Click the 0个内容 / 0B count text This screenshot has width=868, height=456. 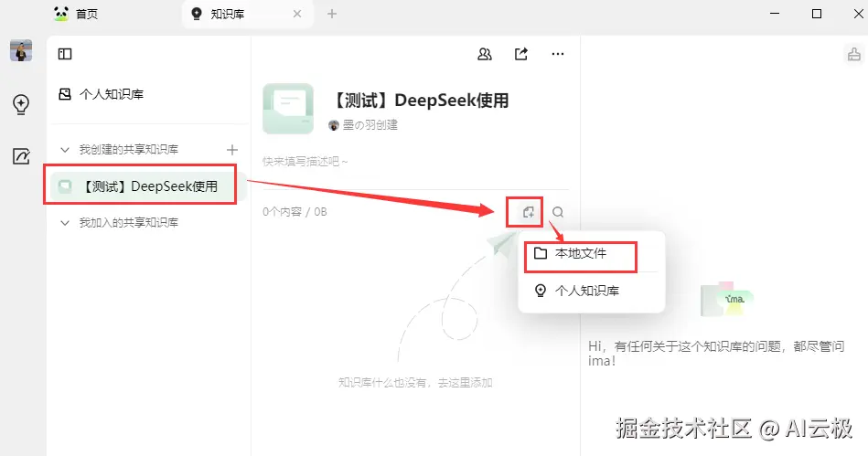point(295,212)
